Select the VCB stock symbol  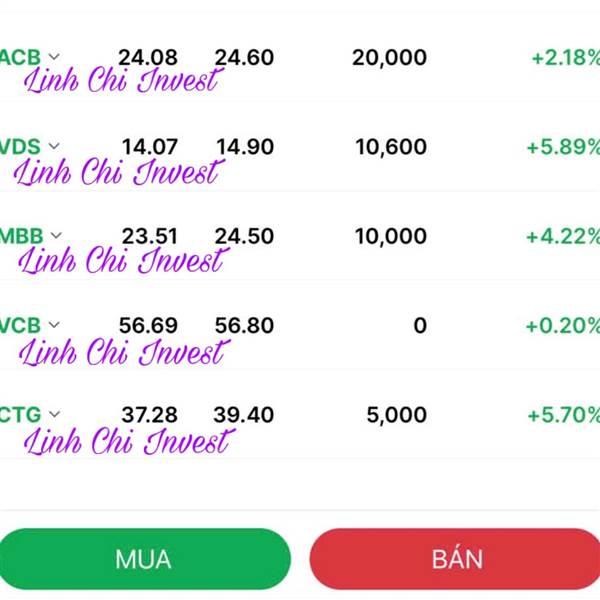pyautogui.click(x=20, y=325)
